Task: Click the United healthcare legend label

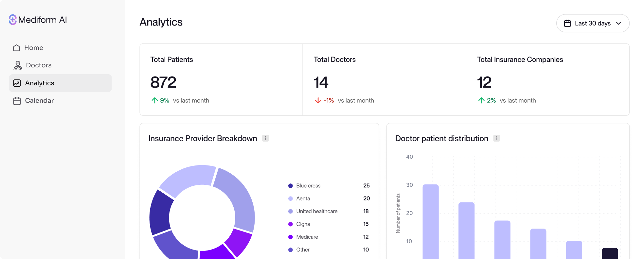Action: (317, 211)
